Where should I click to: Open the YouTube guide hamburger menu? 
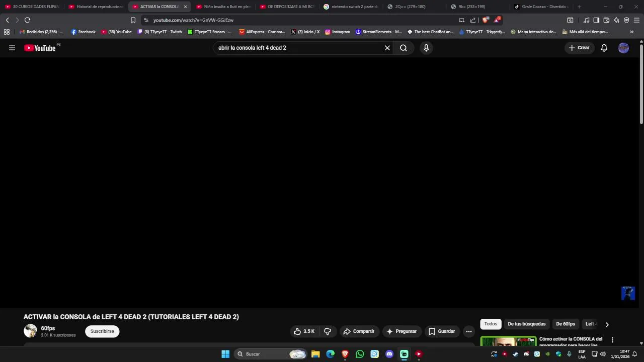coord(12,48)
